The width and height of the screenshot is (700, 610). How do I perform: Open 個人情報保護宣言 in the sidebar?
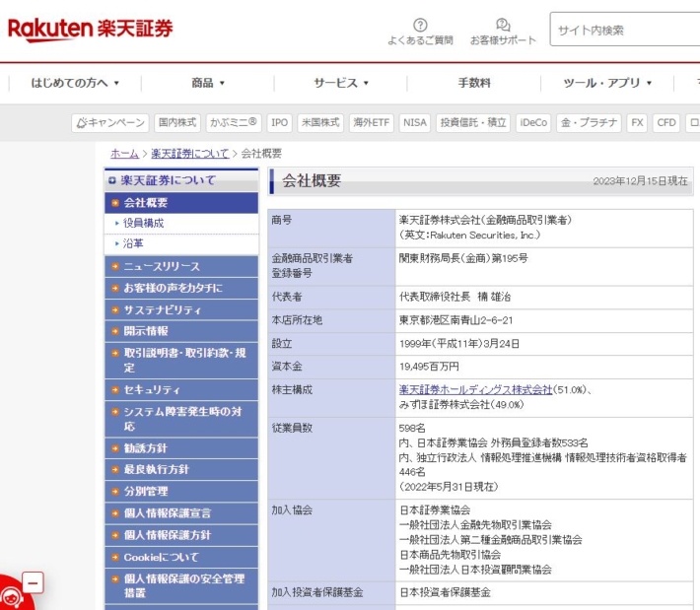(x=181, y=513)
